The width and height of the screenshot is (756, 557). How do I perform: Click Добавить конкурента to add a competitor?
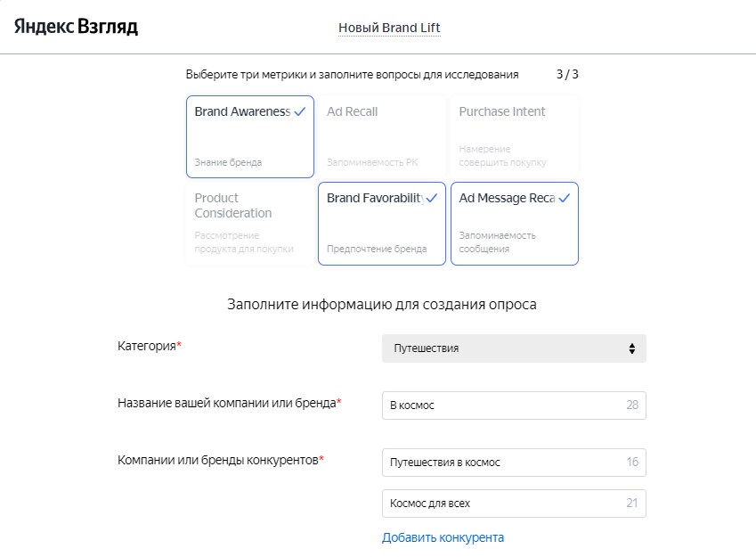[x=443, y=537]
